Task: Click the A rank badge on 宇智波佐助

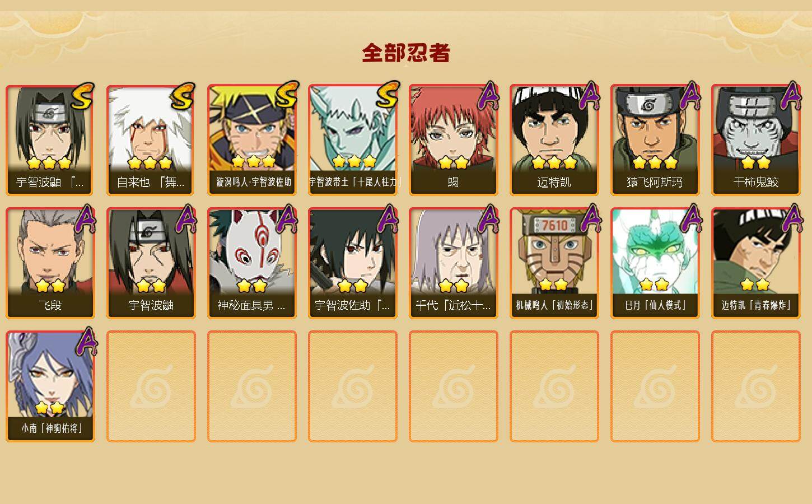Action: point(388,220)
